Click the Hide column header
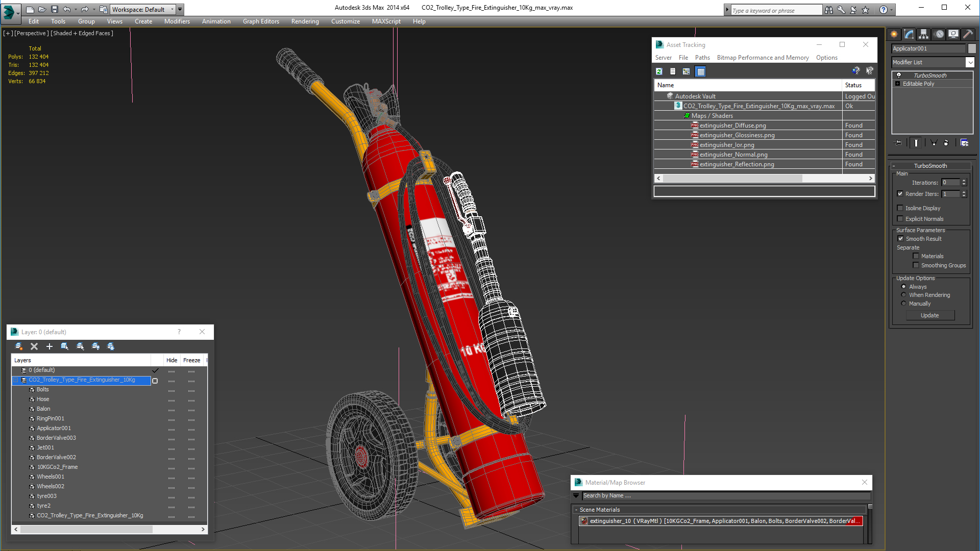 172,360
